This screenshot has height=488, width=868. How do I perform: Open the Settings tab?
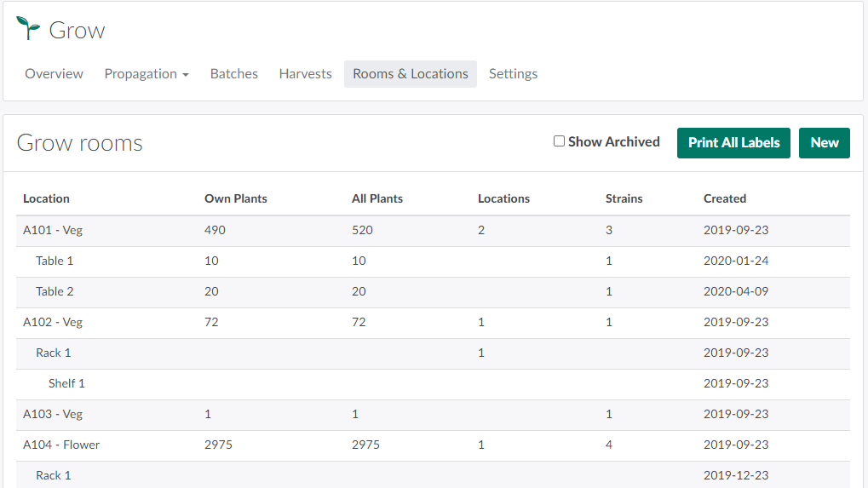tap(513, 74)
